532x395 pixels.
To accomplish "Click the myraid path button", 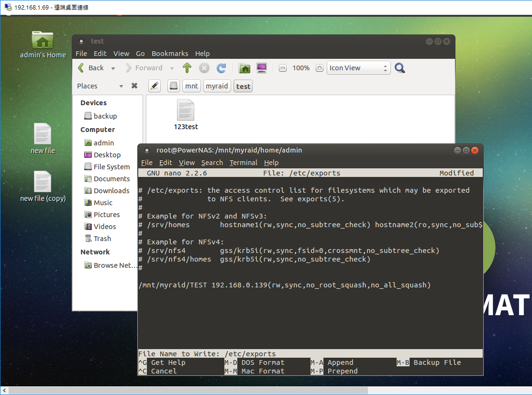I will coord(217,86).
